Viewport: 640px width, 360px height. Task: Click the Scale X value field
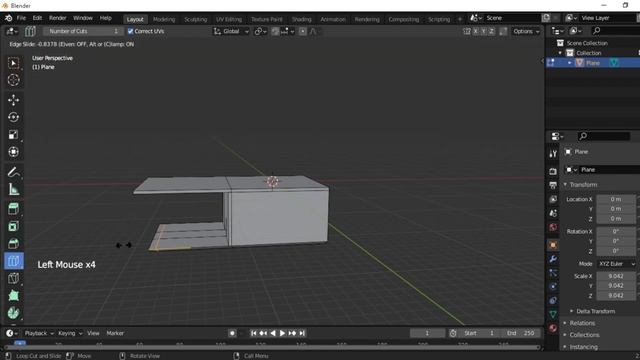click(616, 276)
